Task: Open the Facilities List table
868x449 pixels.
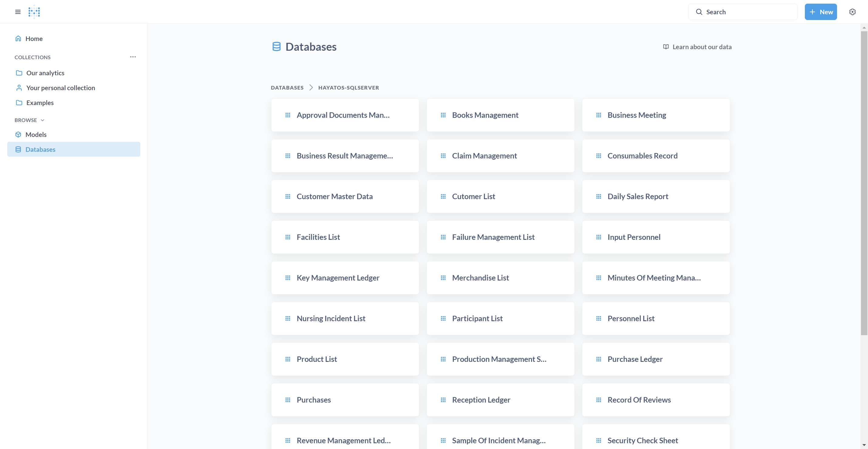Action: coord(345,237)
